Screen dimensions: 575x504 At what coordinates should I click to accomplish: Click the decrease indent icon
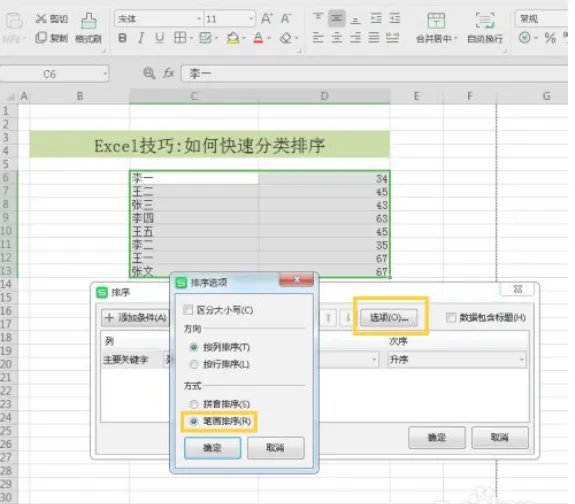pos(376,18)
